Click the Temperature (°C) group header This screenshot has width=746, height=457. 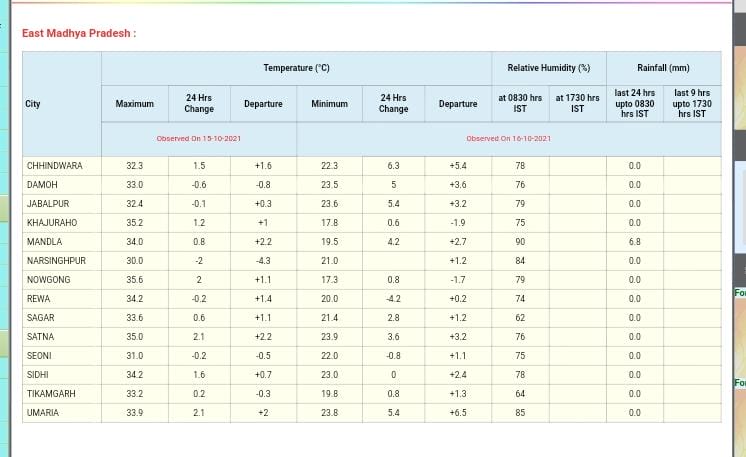point(296,68)
